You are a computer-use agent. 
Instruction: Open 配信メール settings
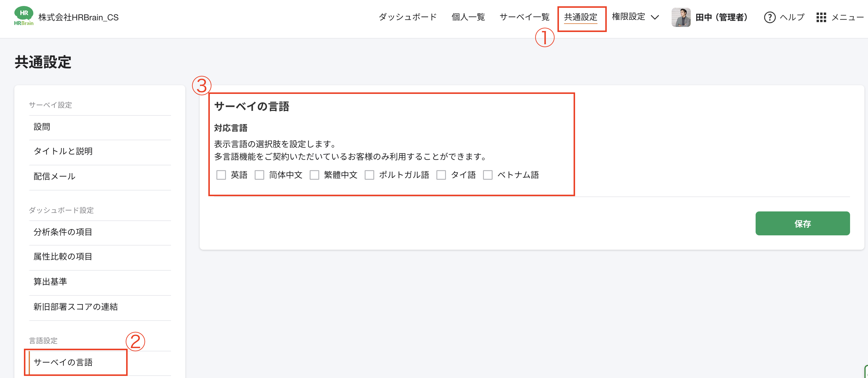54,176
